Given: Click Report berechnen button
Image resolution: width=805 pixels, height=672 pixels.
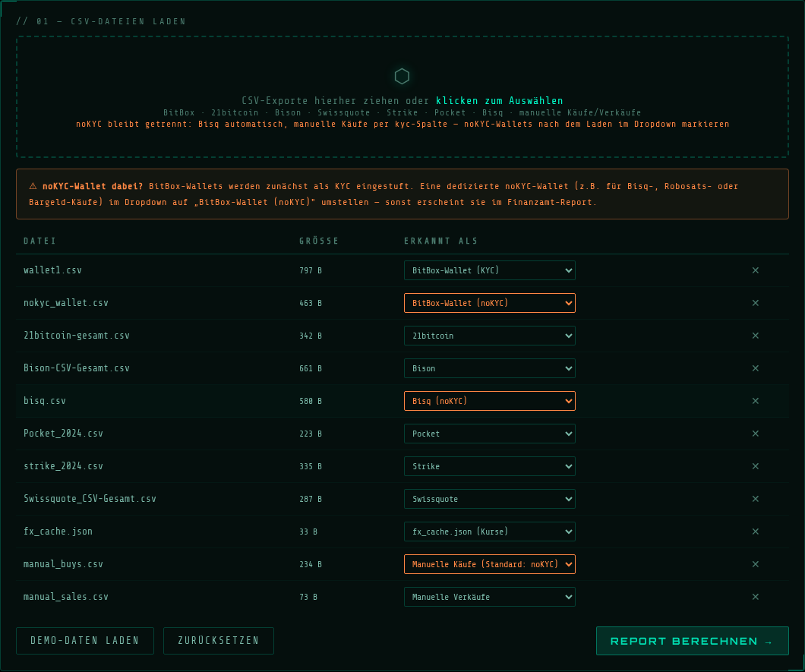Looking at the screenshot, I should tap(692, 641).
